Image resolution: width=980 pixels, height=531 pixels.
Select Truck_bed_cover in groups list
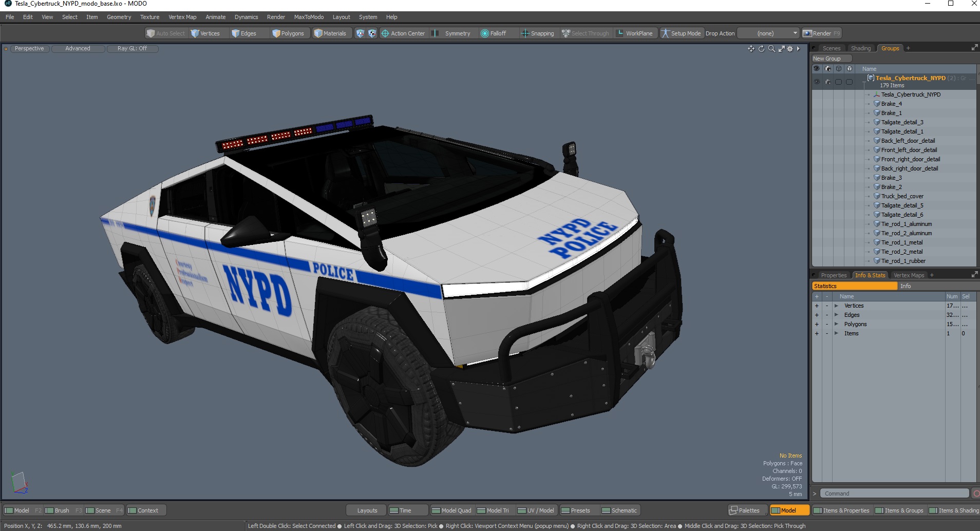902,196
